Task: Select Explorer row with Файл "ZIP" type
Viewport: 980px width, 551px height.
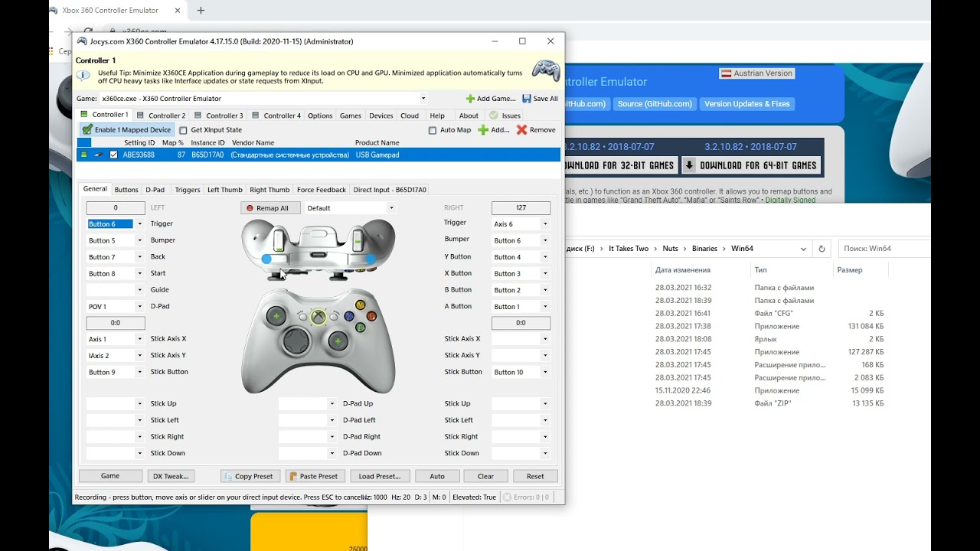Action: pos(769,403)
